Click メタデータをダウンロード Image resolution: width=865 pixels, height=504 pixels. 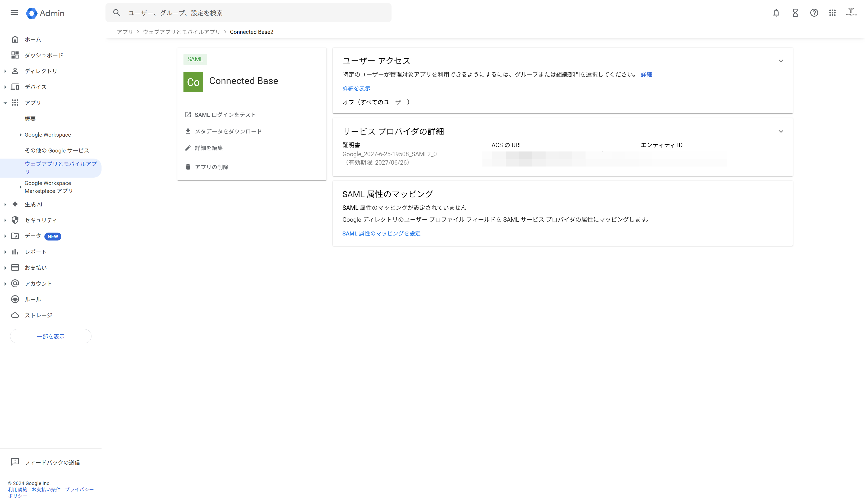point(223,131)
